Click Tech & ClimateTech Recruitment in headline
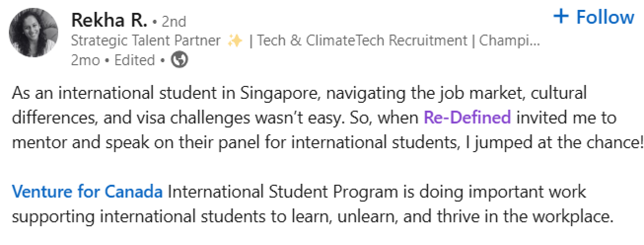This screenshot has width=644, height=245. tap(361, 41)
